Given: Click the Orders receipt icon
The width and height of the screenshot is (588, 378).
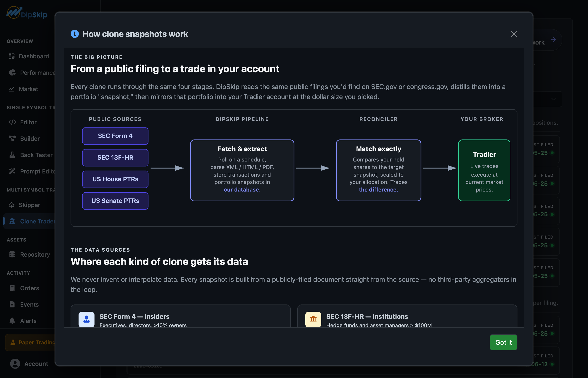Looking at the screenshot, I should (x=12, y=288).
